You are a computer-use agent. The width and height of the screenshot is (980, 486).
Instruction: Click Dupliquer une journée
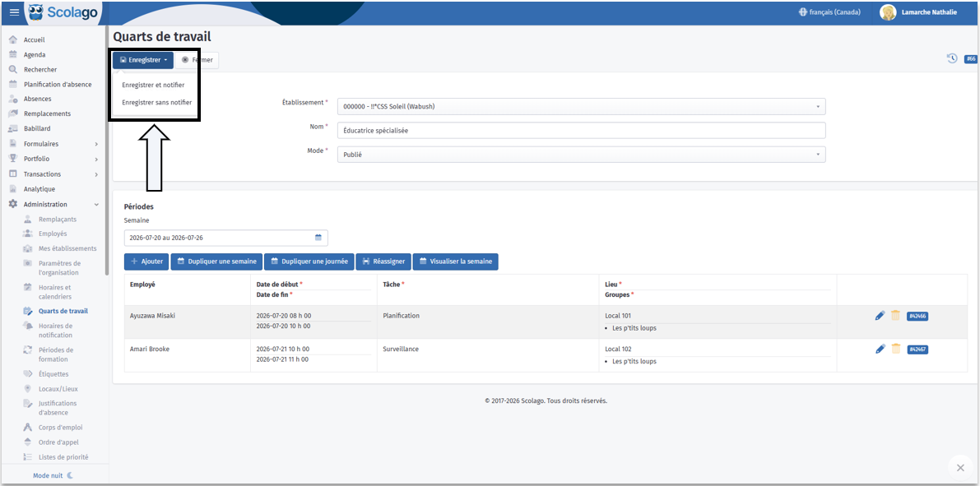(x=309, y=262)
